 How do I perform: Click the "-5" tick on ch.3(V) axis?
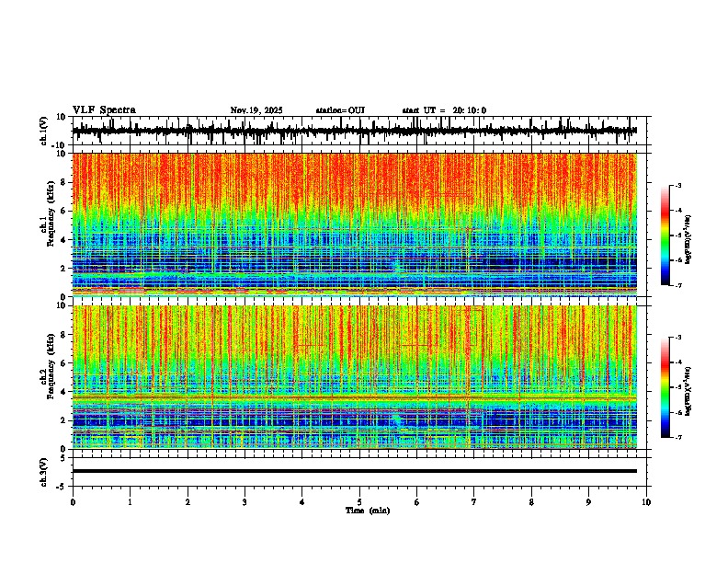63,487
